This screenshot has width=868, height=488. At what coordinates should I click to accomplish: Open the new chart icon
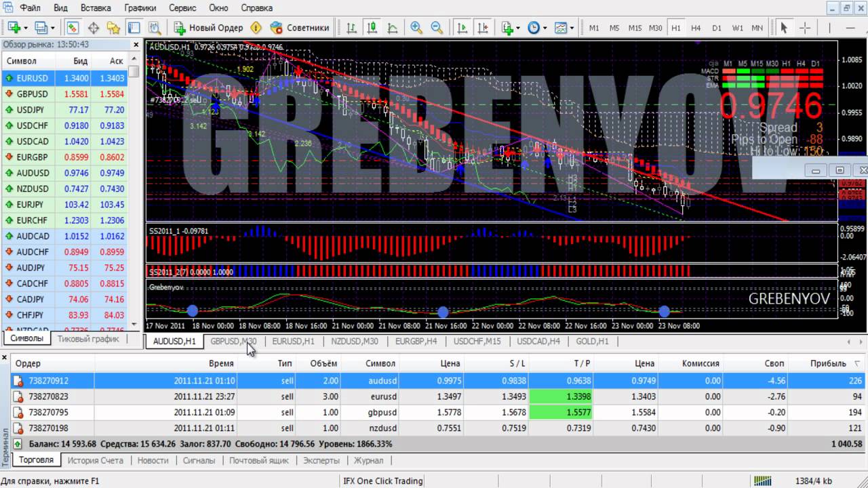[13, 28]
